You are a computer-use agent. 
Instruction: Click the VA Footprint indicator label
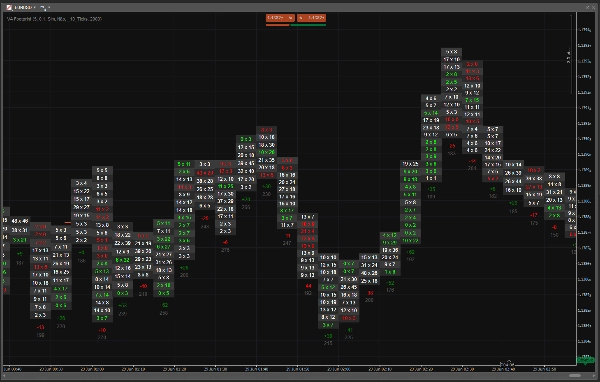point(54,18)
